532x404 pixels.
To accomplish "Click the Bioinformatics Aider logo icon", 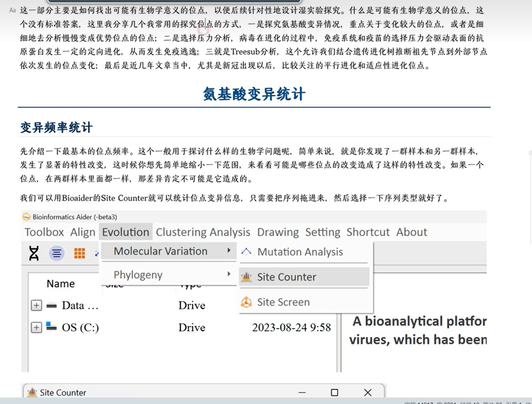I will pos(27,217).
